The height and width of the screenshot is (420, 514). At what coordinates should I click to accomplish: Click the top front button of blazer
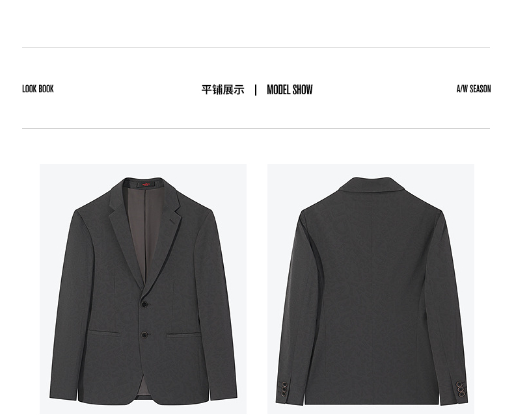pyautogui.click(x=144, y=304)
